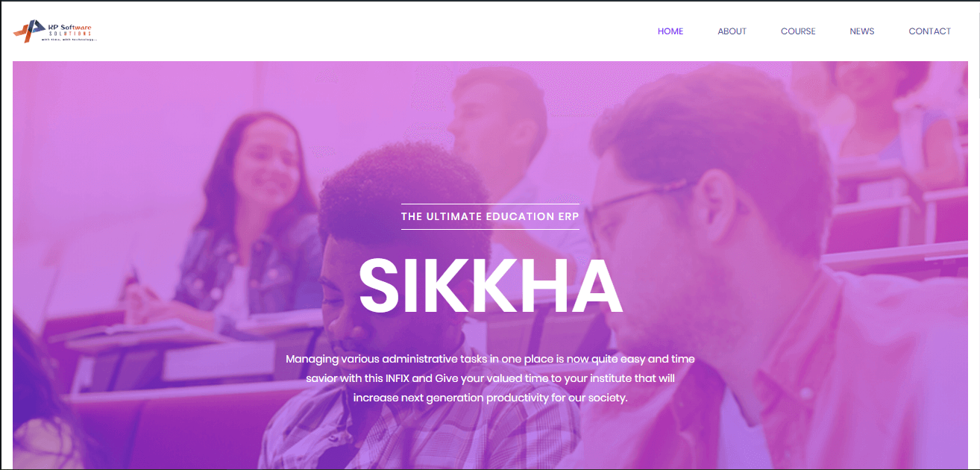Click the orange and blue logo emblem
The width and height of the screenshot is (980, 470).
click(30, 31)
